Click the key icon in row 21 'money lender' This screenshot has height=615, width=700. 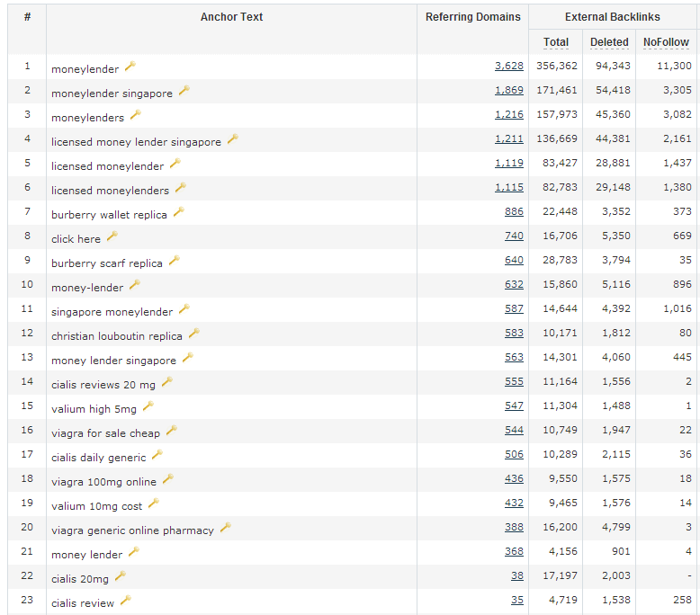[x=134, y=552]
